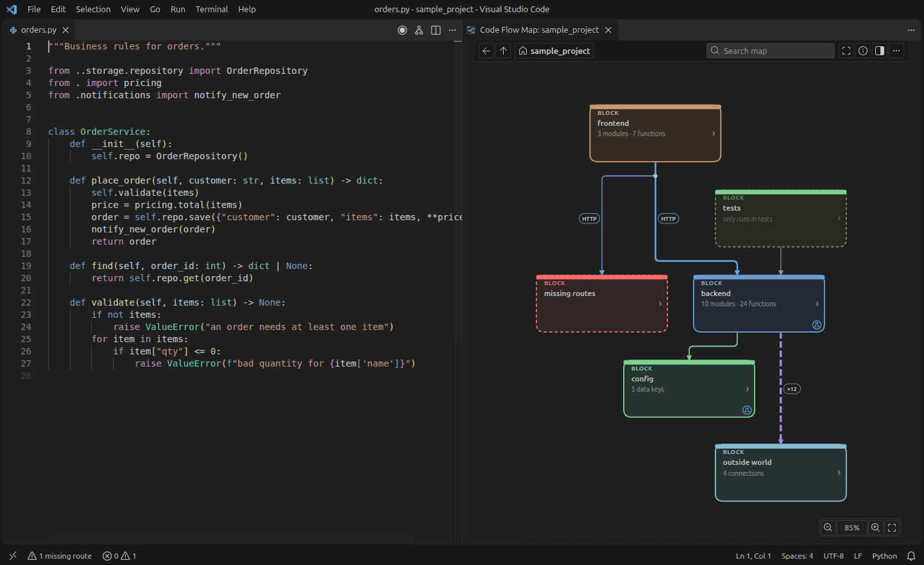Click the 1 missing route status warning
Viewport: 924px width, 565px height.
pos(60,556)
